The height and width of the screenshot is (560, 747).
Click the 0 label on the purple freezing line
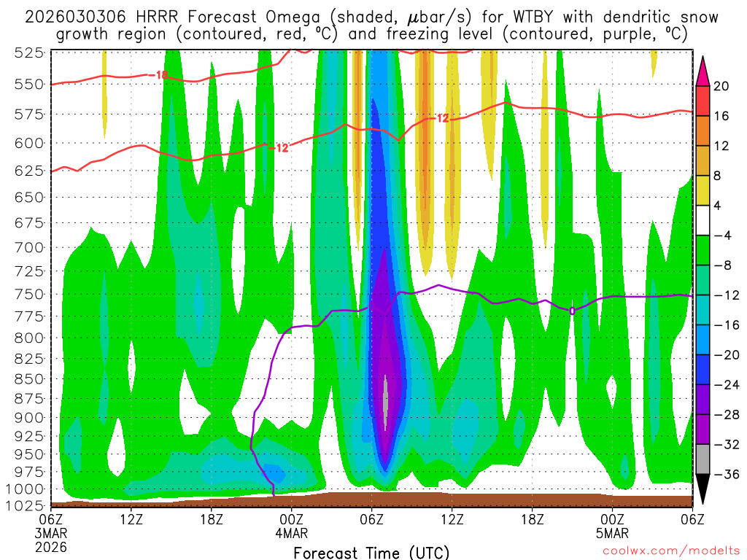[x=572, y=311]
